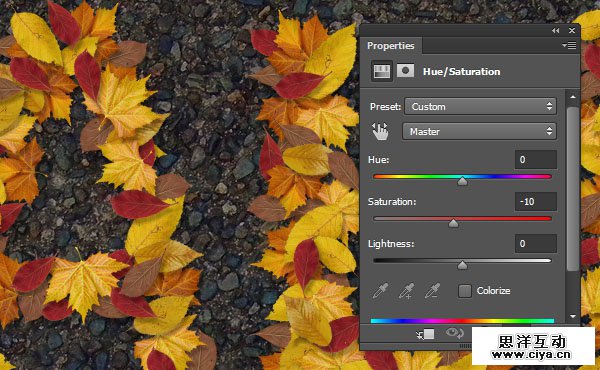Click the clip to layer icon
Image resolution: width=600 pixels, height=370 pixels.
point(426,334)
